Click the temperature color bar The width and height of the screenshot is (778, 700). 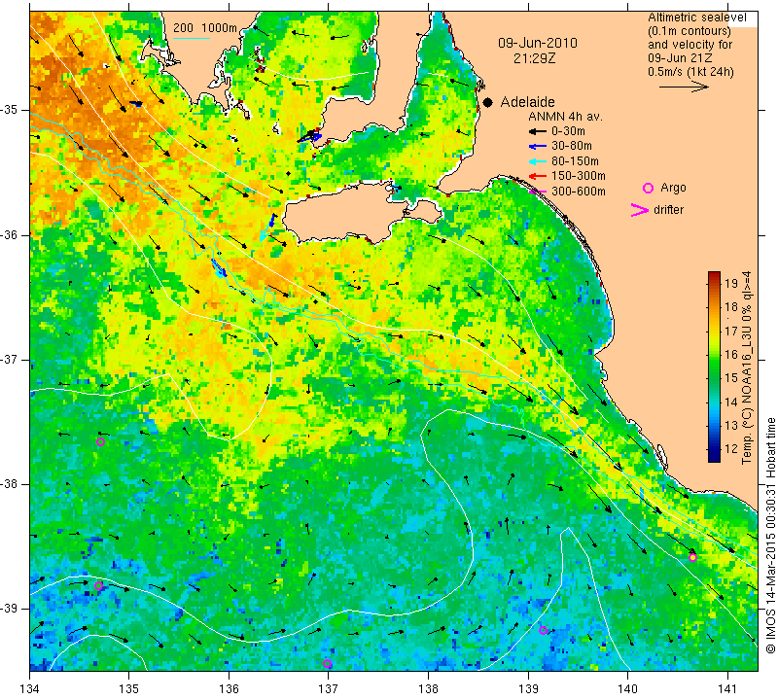pyautogui.click(x=714, y=367)
